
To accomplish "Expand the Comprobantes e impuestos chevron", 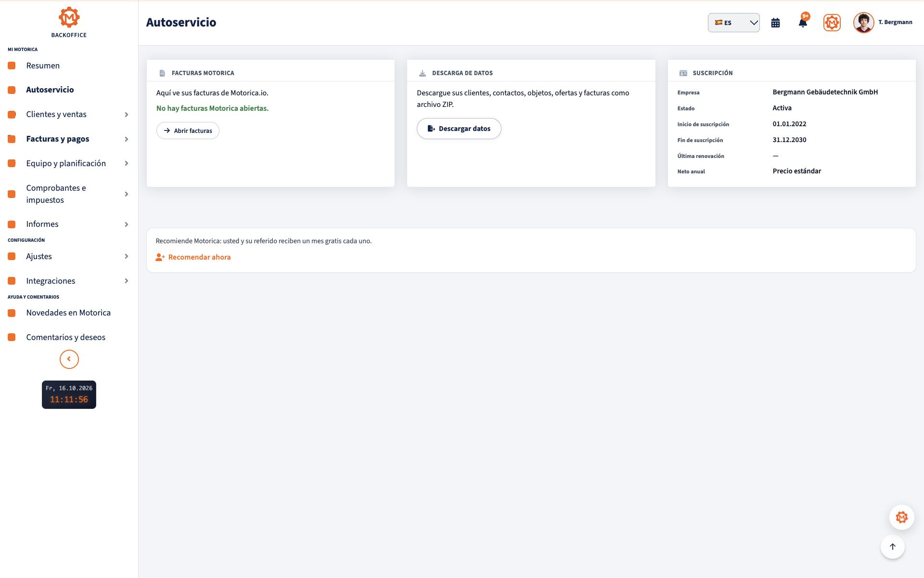I will tap(127, 194).
